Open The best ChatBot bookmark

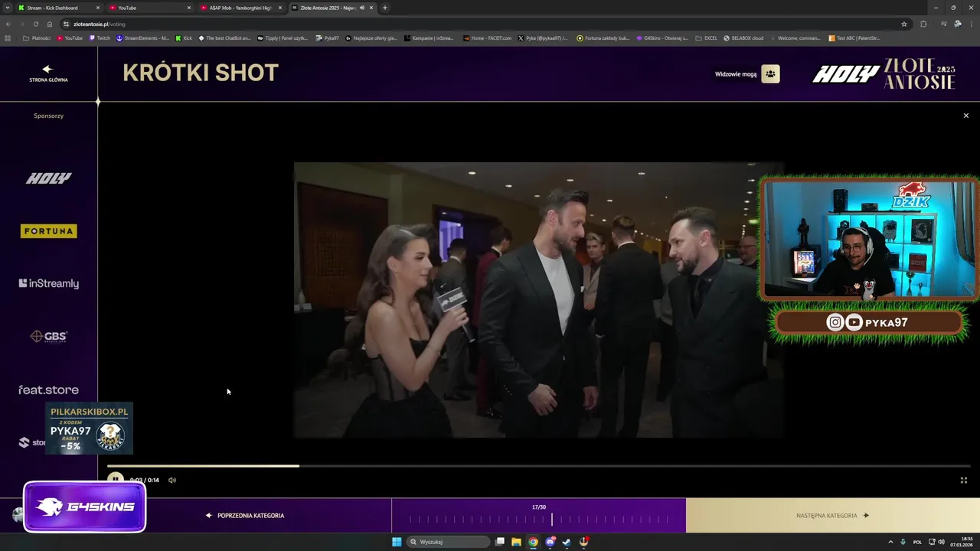[224, 37]
